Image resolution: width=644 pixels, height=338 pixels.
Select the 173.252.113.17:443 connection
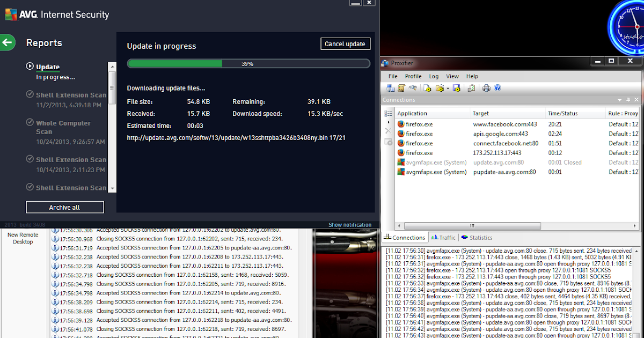[x=517, y=153]
